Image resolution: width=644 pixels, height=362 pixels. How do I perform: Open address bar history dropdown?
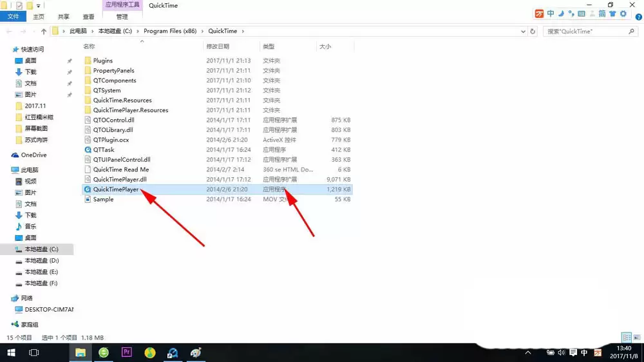click(x=523, y=31)
